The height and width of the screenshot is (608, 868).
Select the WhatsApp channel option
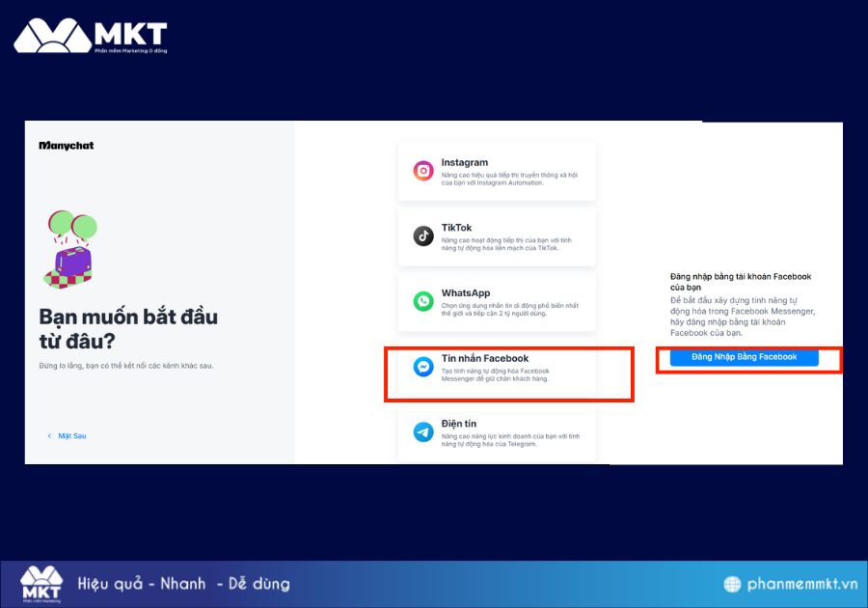click(497, 301)
